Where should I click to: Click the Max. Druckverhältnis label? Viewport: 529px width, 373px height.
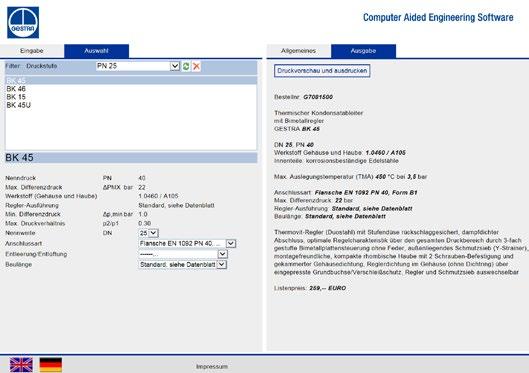pos(35,223)
